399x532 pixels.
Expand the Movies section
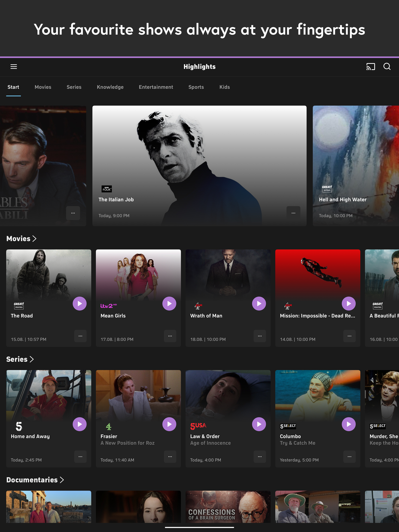21,239
